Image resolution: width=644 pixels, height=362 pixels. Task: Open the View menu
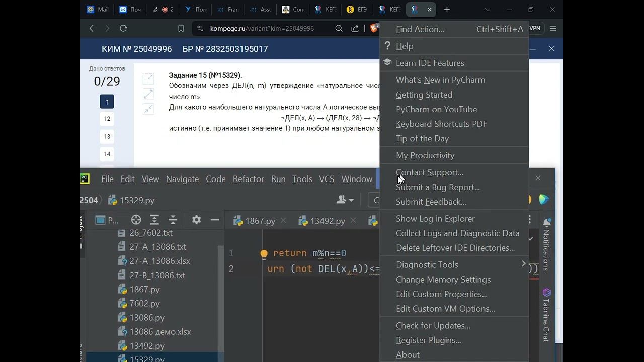point(150,179)
